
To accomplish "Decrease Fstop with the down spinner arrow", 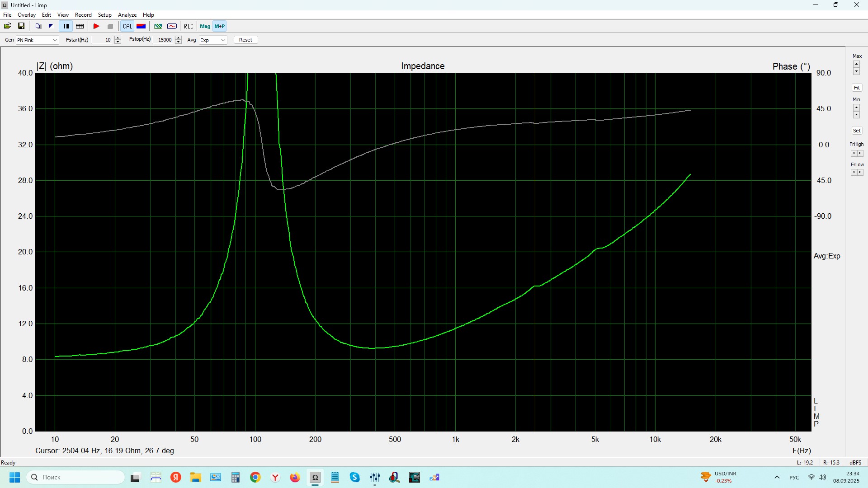I will (x=179, y=42).
